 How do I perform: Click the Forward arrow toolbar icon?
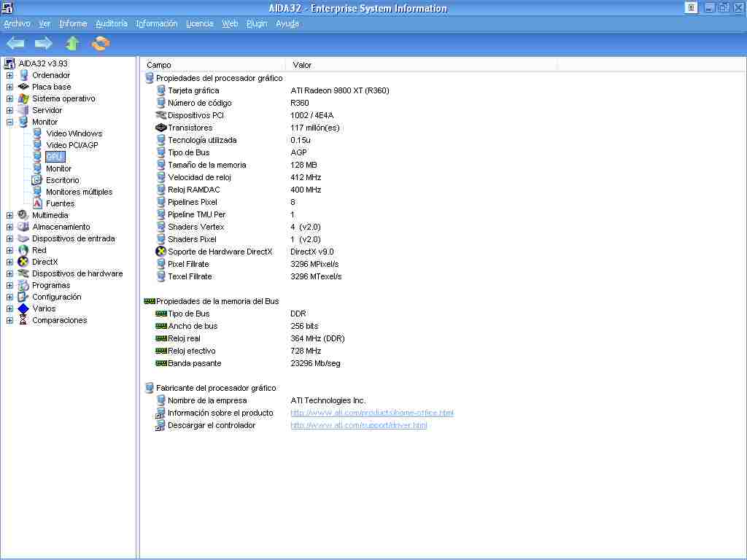43,44
